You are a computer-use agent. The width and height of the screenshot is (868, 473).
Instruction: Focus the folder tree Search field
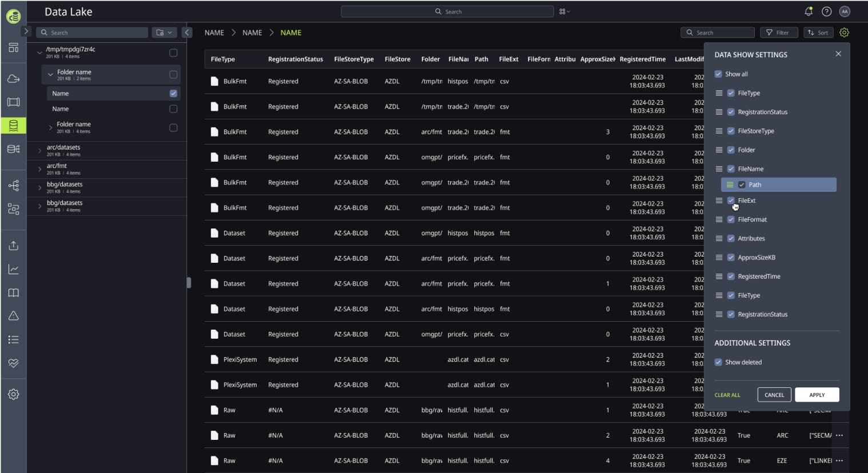click(x=92, y=33)
